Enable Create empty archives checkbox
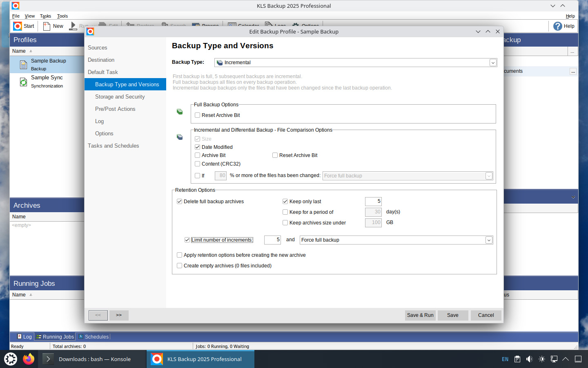 [180, 266]
